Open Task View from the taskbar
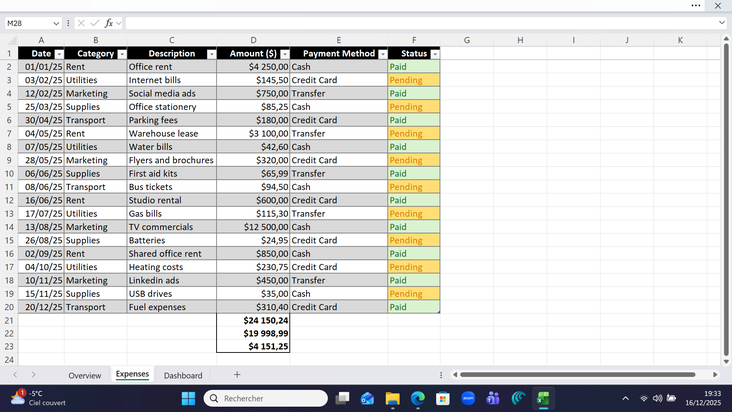This screenshot has width=732, height=412. tap(342, 398)
